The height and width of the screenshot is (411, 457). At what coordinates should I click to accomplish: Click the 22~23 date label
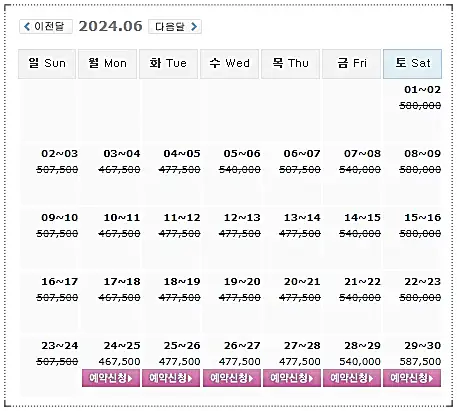tap(422, 282)
